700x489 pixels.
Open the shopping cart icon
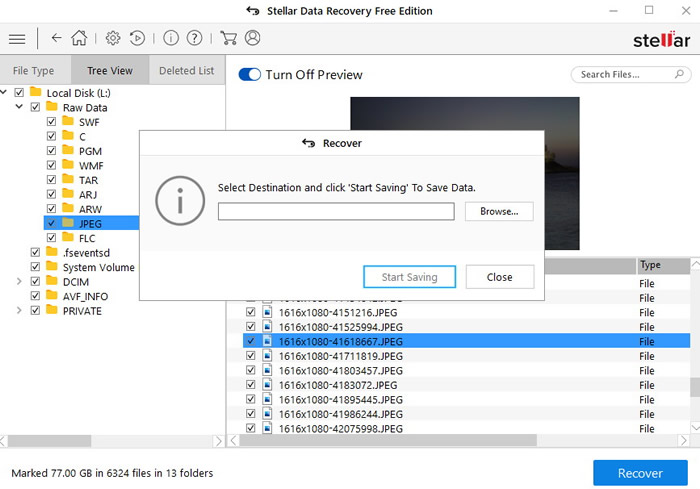click(228, 39)
